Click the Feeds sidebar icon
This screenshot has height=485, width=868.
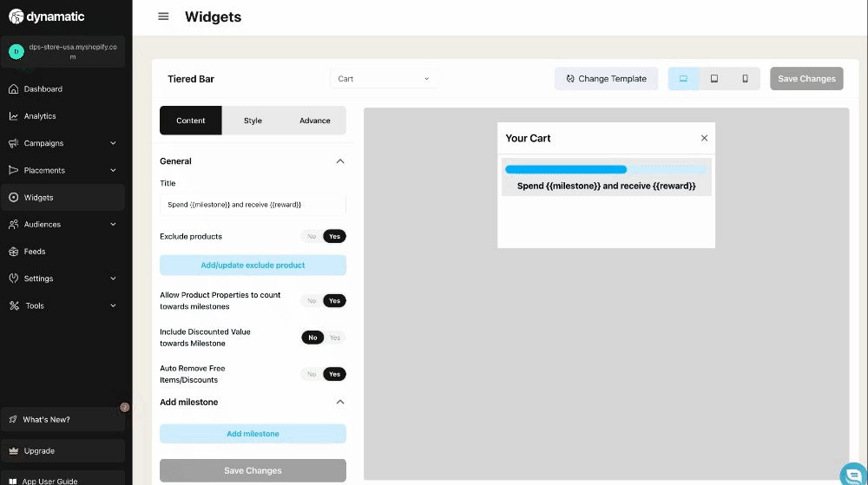coord(14,252)
